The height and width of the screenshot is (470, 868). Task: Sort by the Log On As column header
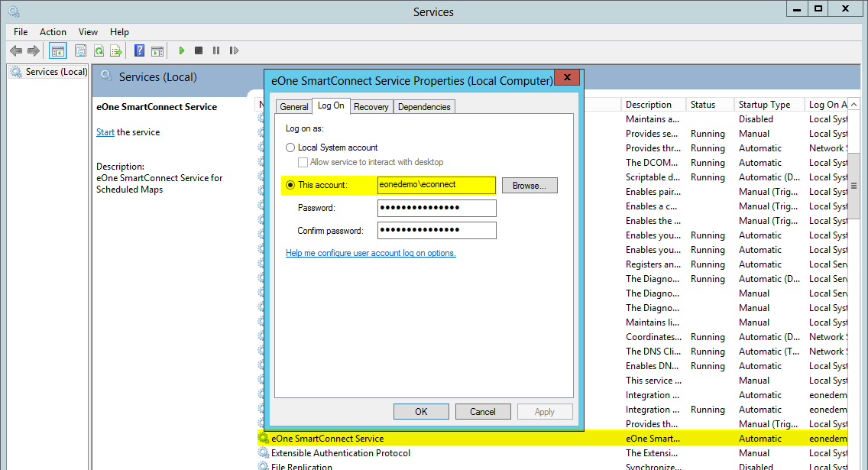coord(827,105)
